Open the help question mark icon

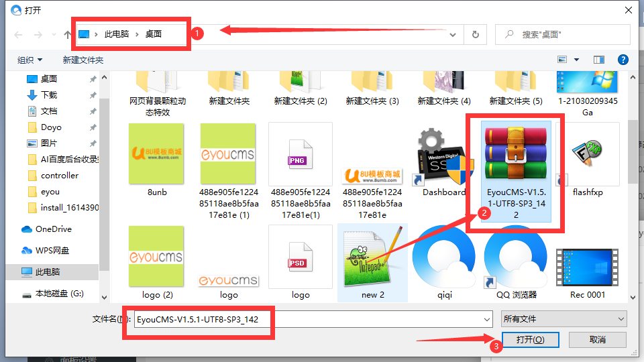[x=623, y=60]
